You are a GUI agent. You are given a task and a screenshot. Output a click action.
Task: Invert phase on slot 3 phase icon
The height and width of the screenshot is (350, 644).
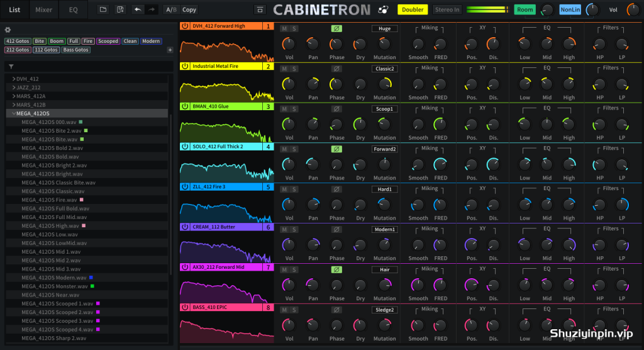click(336, 109)
